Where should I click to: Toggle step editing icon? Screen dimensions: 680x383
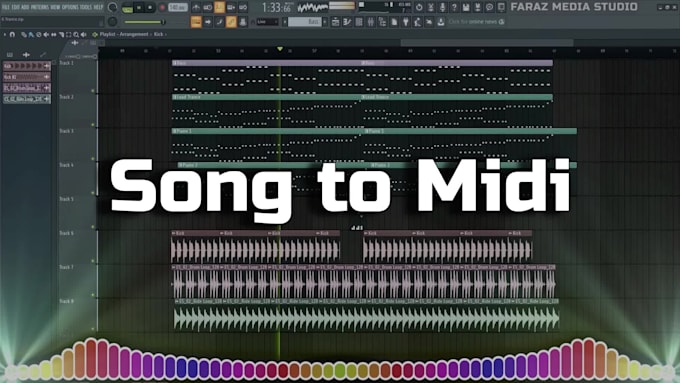click(219, 22)
